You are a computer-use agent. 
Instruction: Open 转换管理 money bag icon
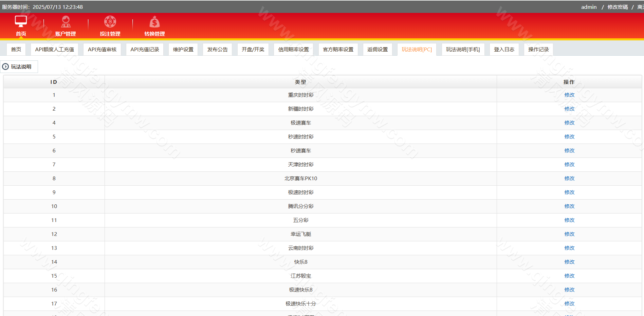[154, 22]
